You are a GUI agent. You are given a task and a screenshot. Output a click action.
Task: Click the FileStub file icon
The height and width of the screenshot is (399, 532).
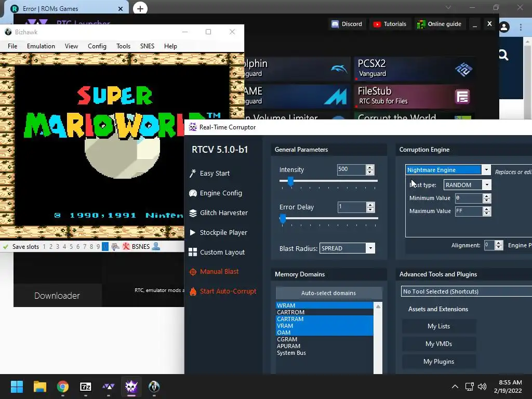tap(462, 97)
